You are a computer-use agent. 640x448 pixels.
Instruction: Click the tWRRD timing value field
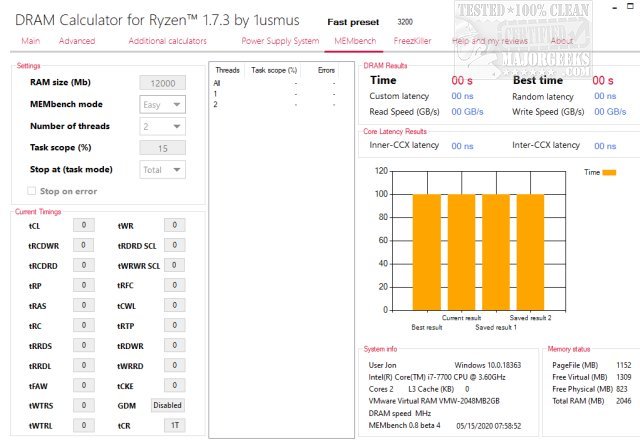(x=175, y=365)
